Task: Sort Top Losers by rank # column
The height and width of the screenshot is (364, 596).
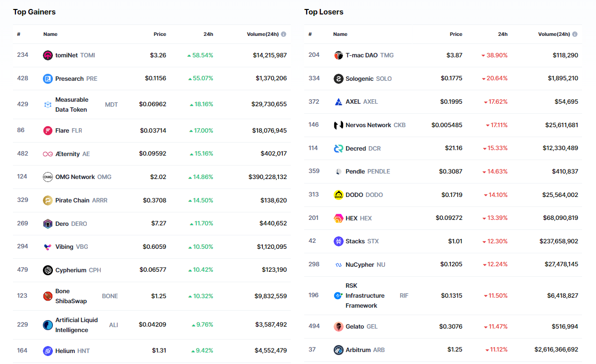Action: (310, 34)
